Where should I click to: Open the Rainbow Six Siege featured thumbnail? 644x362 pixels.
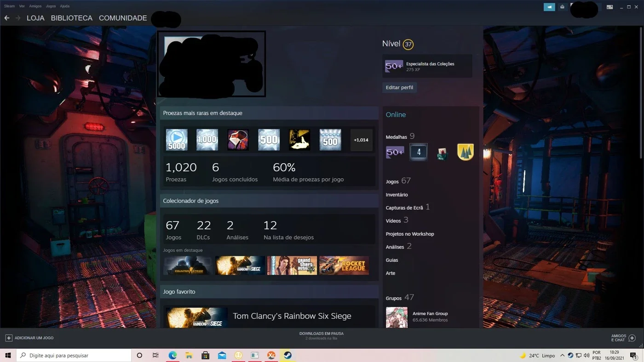pyautogui.click(x=241, y=266)
